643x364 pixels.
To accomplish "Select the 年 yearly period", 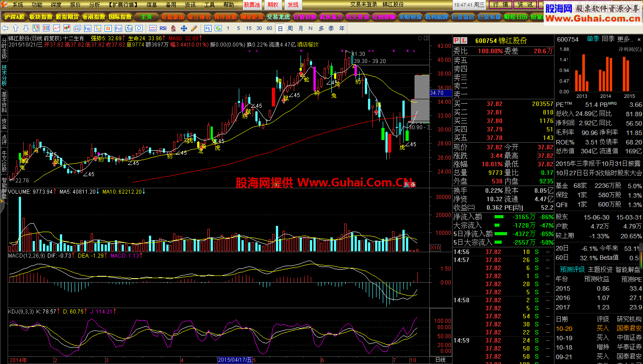I will pyautogui.click(x=342, y=28).
